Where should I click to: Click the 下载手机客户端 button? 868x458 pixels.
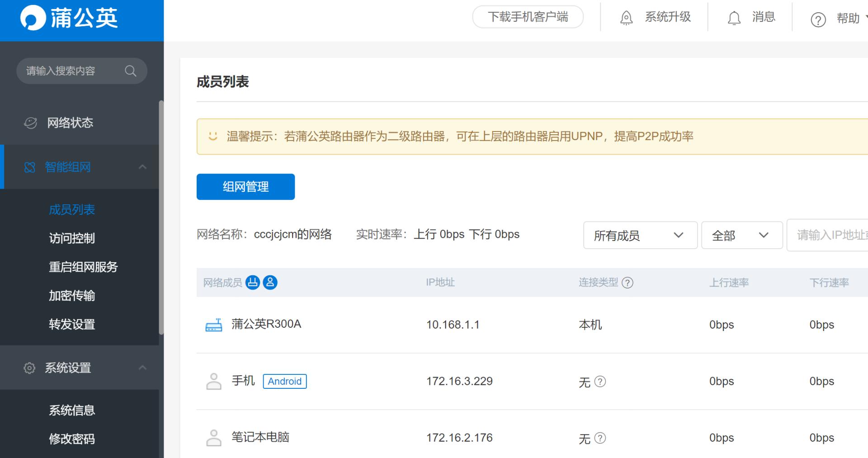[528, 17]
